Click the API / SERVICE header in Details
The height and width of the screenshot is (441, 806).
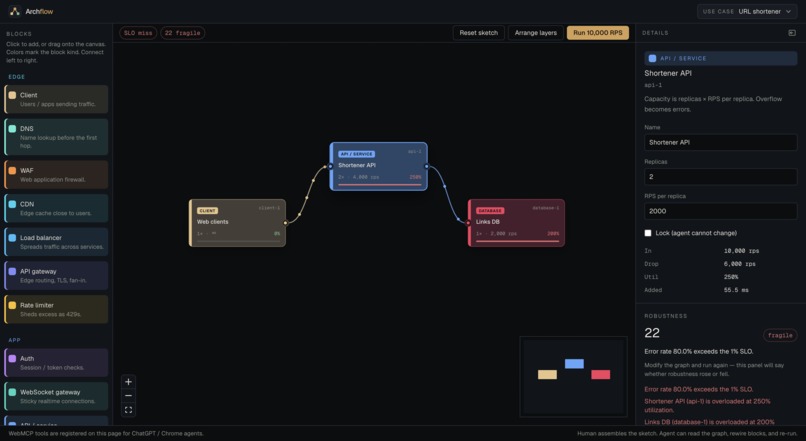pyautogui.click(x=720, y=59)
